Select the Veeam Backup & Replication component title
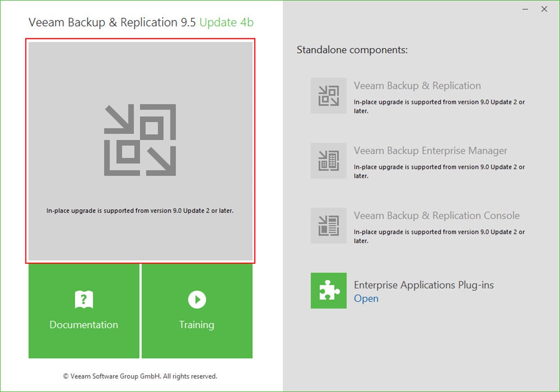This screenshot has width=560, height=392. point(417,86)
